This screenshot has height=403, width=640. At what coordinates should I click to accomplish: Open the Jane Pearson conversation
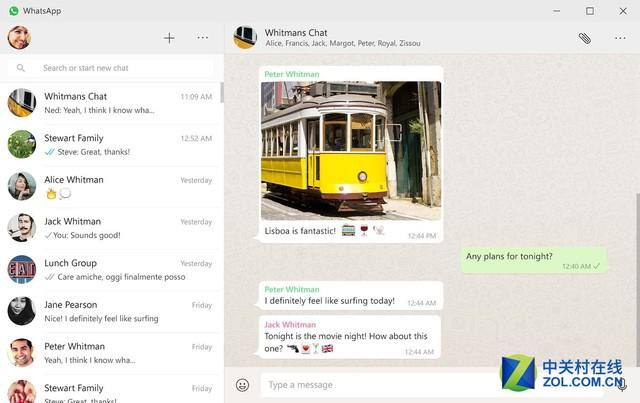pos(110,311)
